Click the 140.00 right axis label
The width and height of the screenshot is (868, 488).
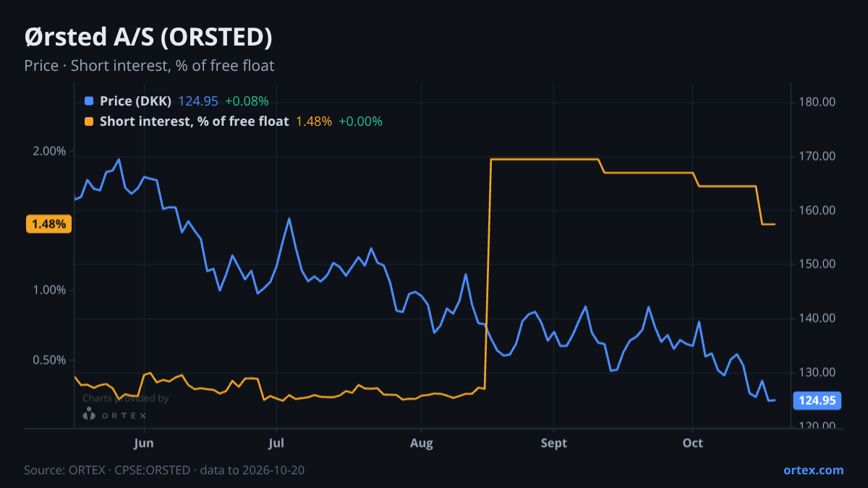(817, 318)
